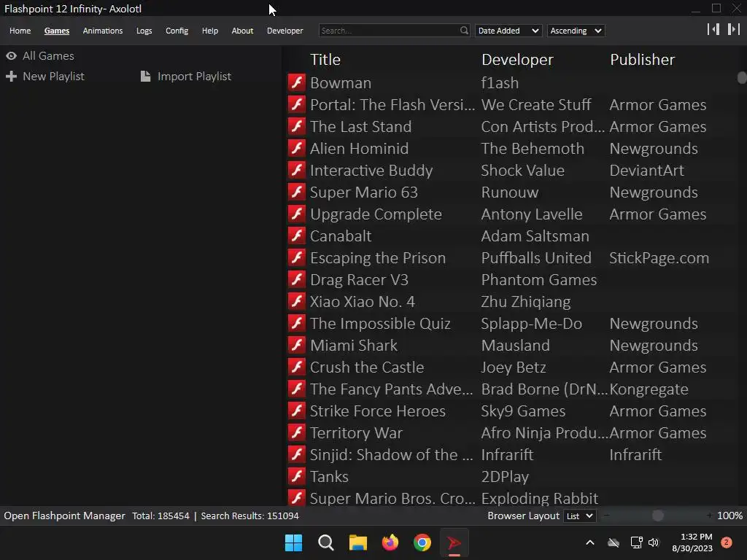
Task: Go to the Home tab
Action: tap(20, 31)
